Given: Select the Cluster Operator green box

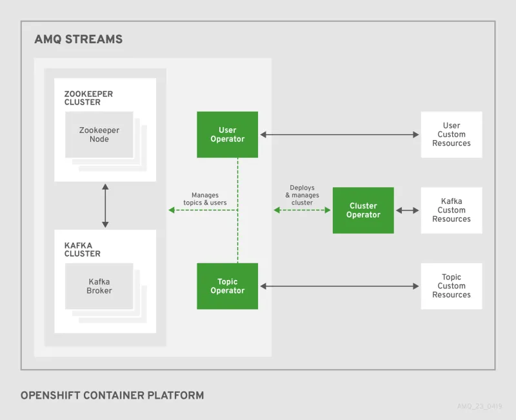Looking at the screenshot, I should click(363, 210).
